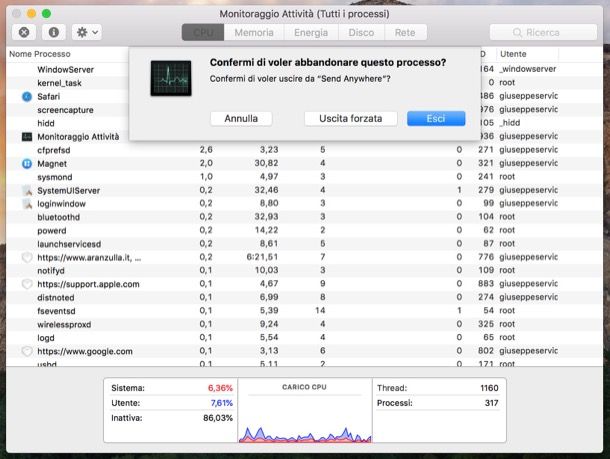Click Annulla to cancel dialog

[x=241, y=119]
